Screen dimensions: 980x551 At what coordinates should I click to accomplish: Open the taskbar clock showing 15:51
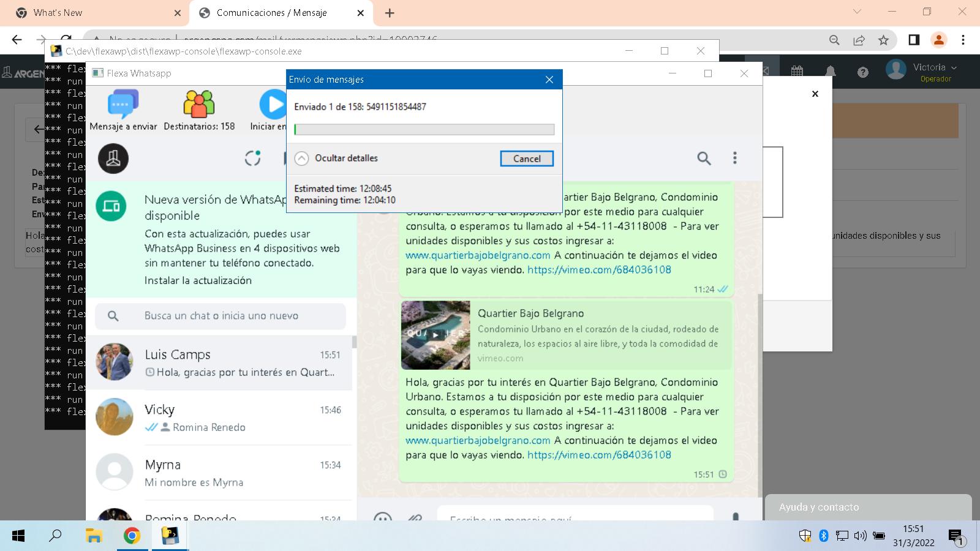(913, 536)
